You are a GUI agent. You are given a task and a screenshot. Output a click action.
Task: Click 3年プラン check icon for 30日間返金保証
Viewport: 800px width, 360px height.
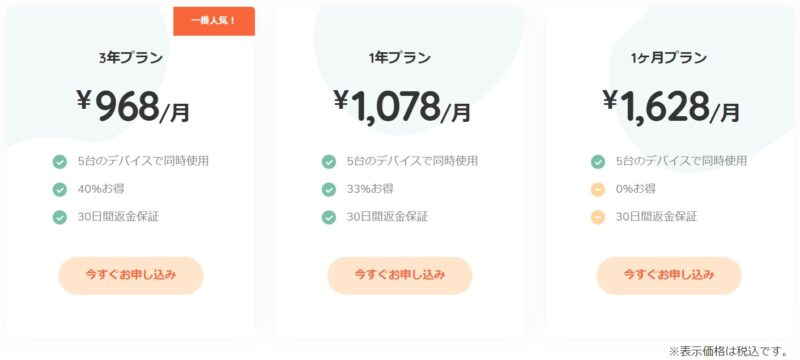tap(60, 217)
